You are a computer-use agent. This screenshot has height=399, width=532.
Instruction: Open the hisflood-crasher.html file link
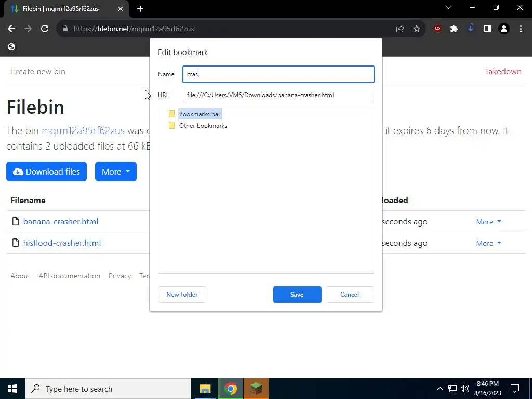pos(62,243)
